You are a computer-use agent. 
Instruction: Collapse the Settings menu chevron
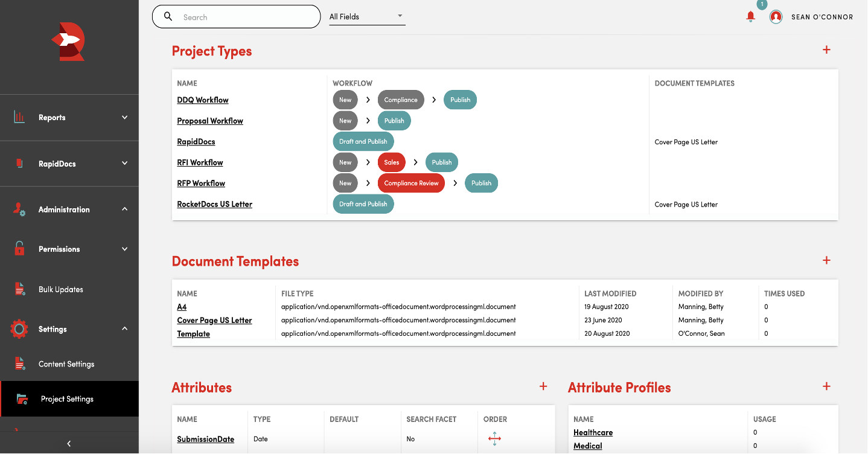tap(125, 329)
